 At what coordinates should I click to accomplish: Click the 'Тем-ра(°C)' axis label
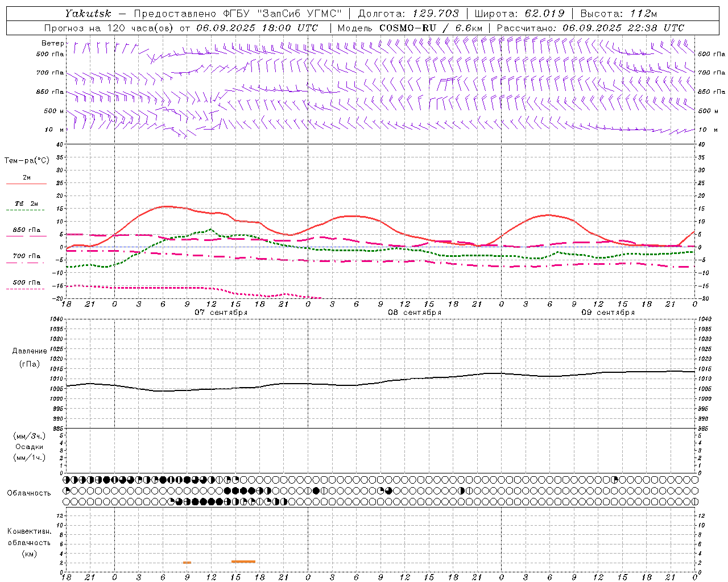27,160
